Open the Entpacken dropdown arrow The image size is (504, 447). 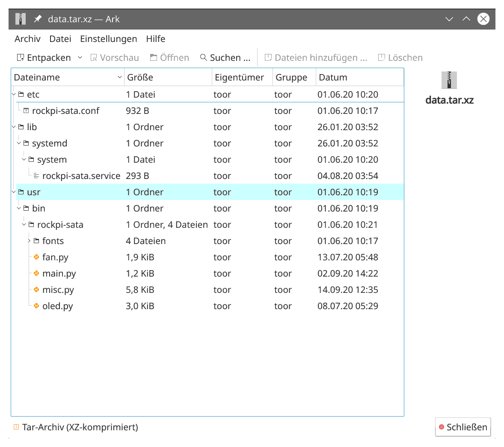(x=80, y=58)
